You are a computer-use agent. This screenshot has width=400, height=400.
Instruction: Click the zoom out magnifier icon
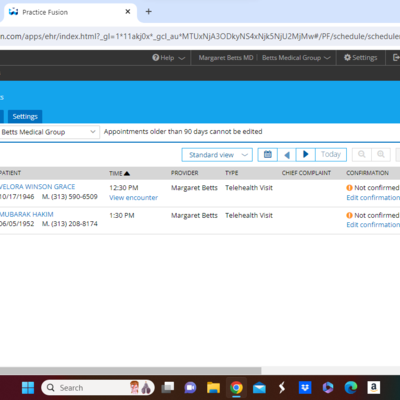362,154
